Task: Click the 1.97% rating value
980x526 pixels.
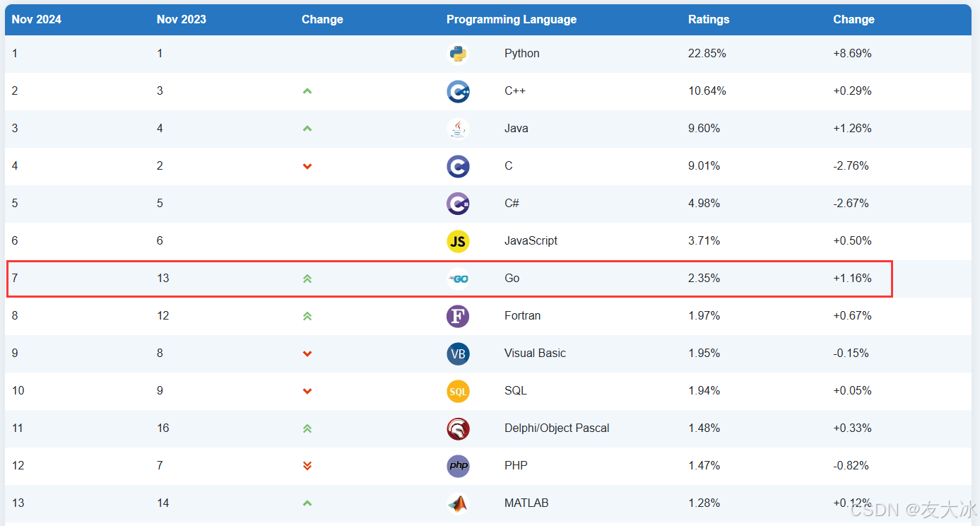Action: point(704,316)
